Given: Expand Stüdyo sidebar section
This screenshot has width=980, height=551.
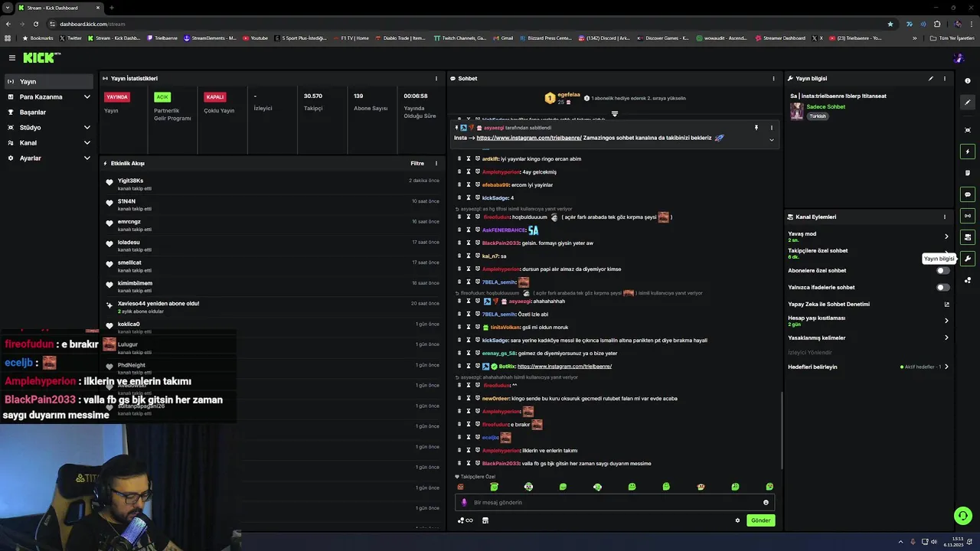Looking at the screenshot, I should pos(49,128).
